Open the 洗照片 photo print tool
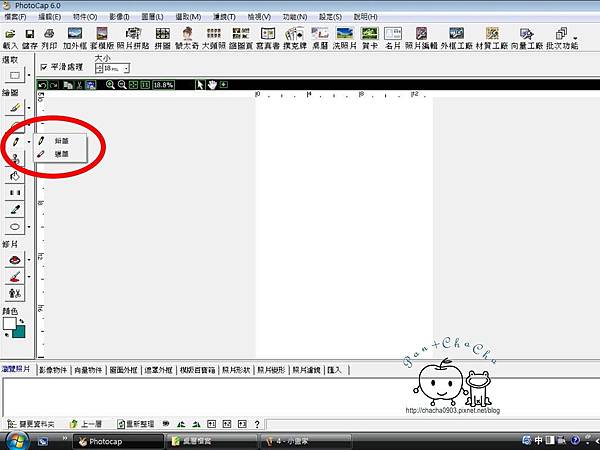 (344, 39)
